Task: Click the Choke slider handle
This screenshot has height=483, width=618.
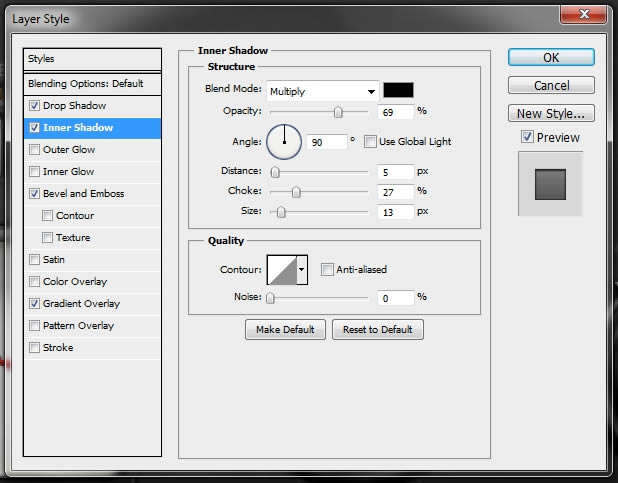Action: pos(296,192)
